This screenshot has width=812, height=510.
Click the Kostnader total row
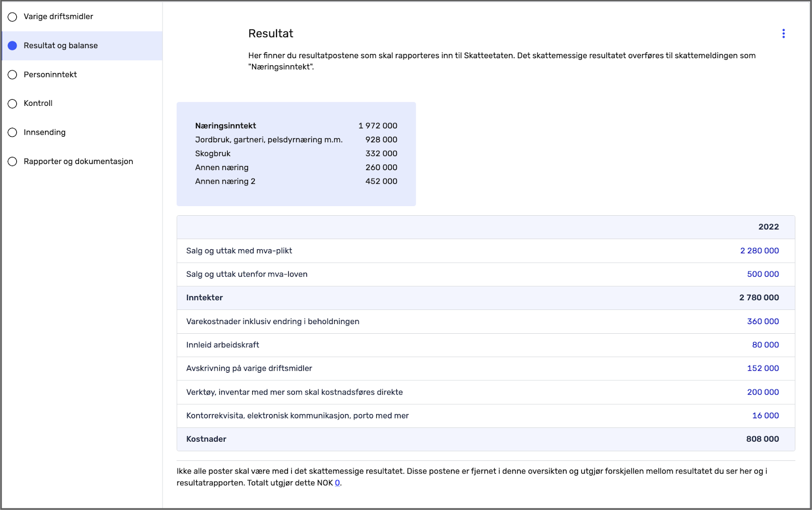click(x=485, y=439)
